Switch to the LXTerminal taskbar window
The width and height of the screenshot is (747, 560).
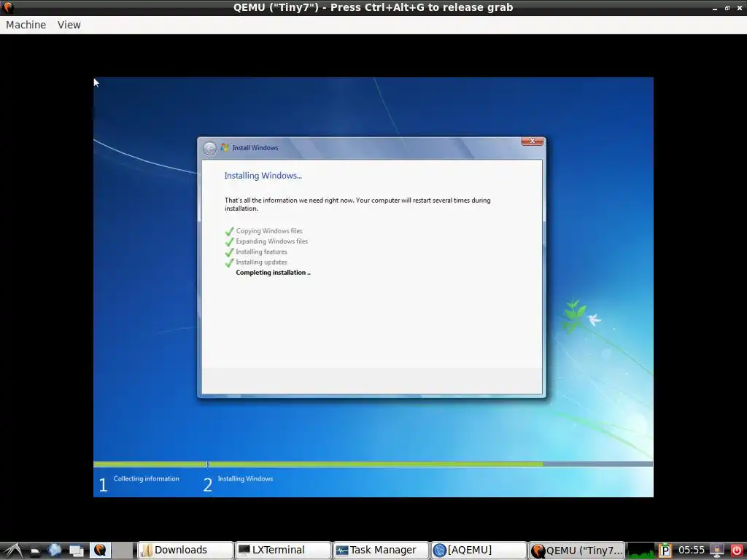pos(283,551)
